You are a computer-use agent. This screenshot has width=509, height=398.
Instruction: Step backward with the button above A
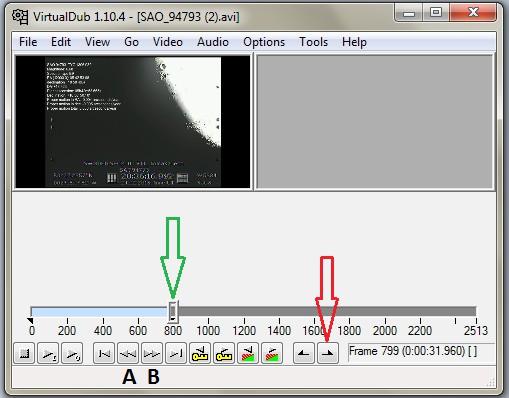[x=128, y=353]
